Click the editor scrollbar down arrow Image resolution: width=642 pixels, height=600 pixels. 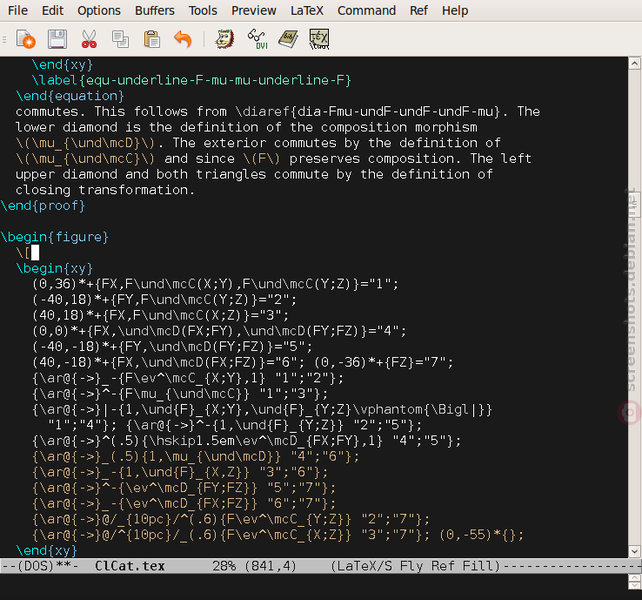(x=634, y=551)
